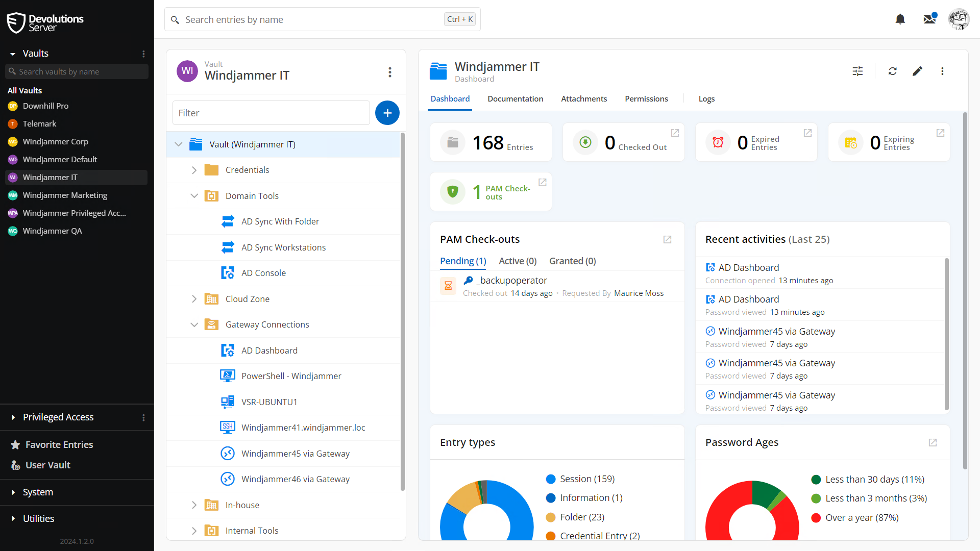The image size is (980, 551).
Task: Click the Devolutions Server logo
Action: pos(45,23)
